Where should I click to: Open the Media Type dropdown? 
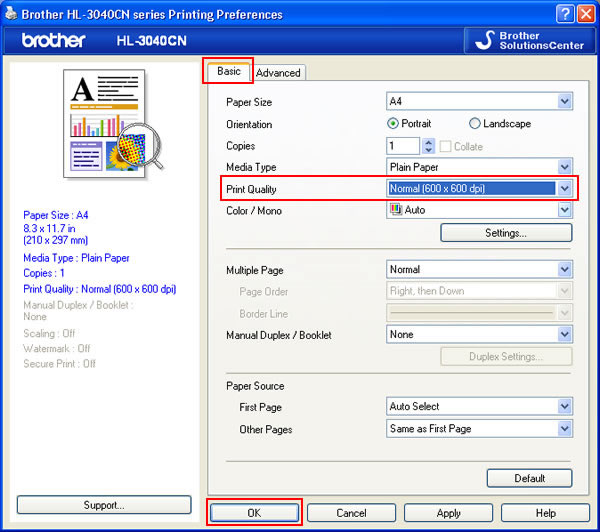479,167
